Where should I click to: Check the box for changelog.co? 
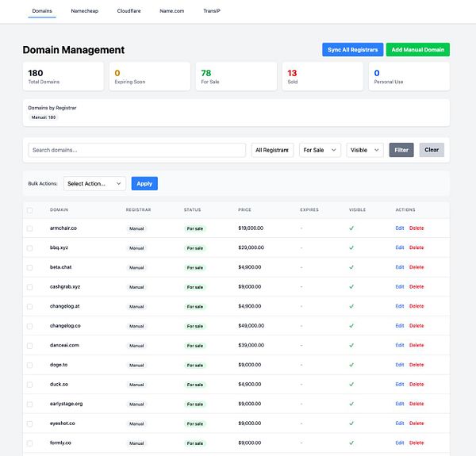(30, 326)
